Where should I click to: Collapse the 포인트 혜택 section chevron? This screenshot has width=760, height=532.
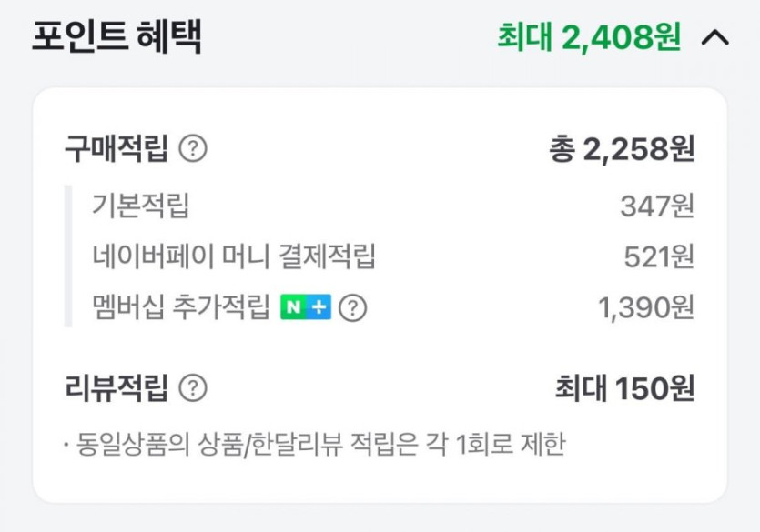716,38
